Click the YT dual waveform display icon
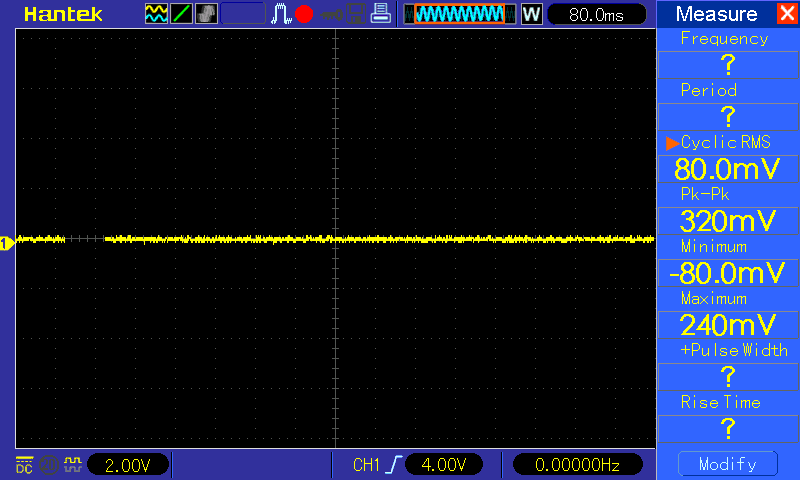The image size is (800, 480). tap(156, 14)
